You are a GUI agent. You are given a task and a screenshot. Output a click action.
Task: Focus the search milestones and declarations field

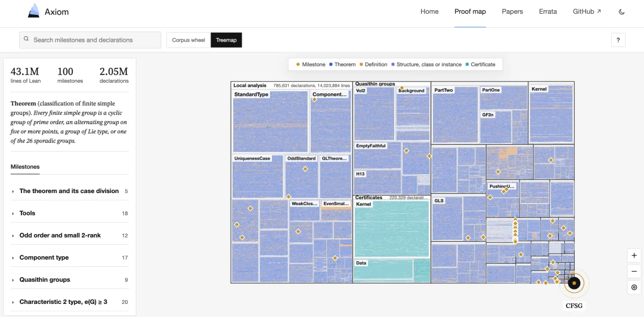point(90,41)
